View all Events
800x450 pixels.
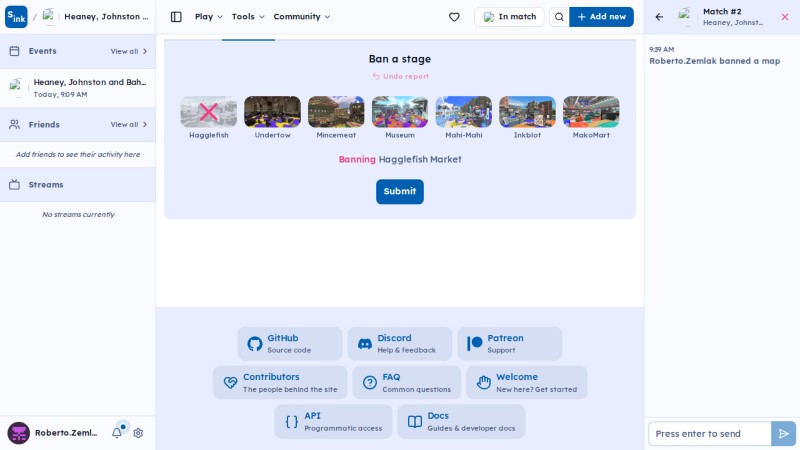click(x=129, y=51)
